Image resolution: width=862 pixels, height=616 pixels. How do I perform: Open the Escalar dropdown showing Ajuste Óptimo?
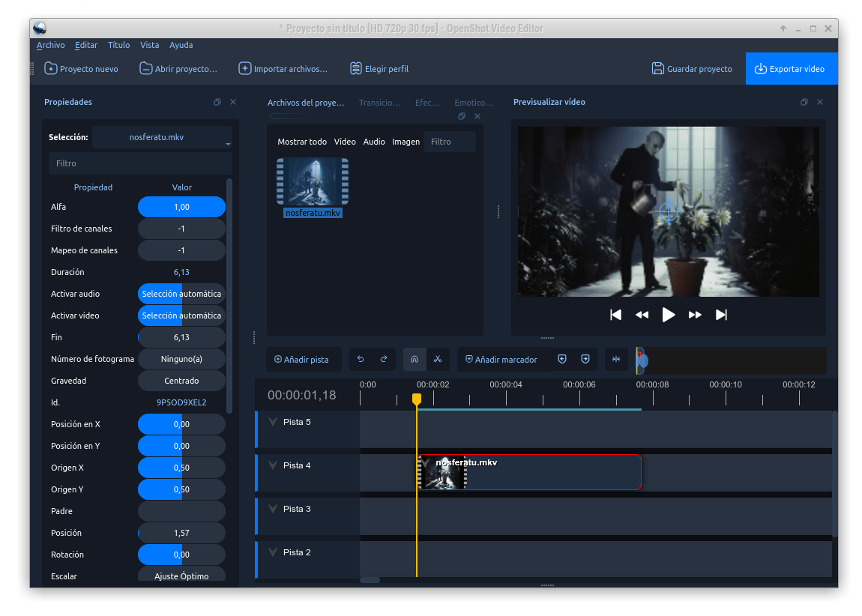tap(181, 576)
